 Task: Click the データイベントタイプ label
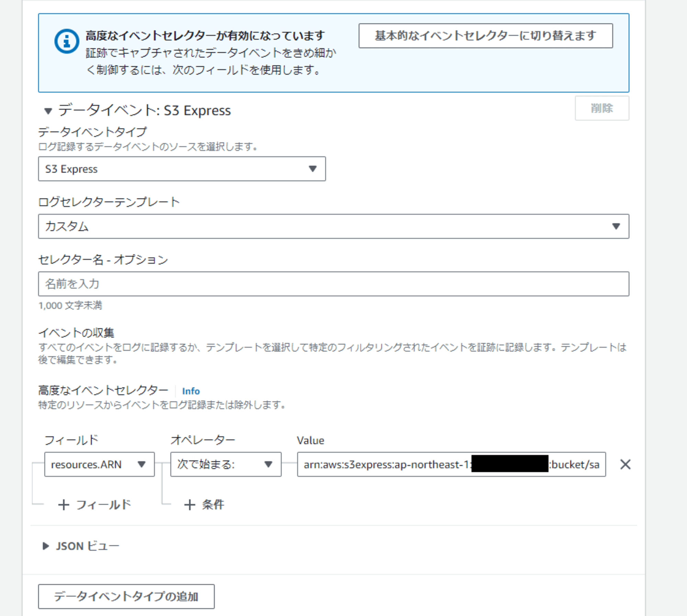coord(92,132)
